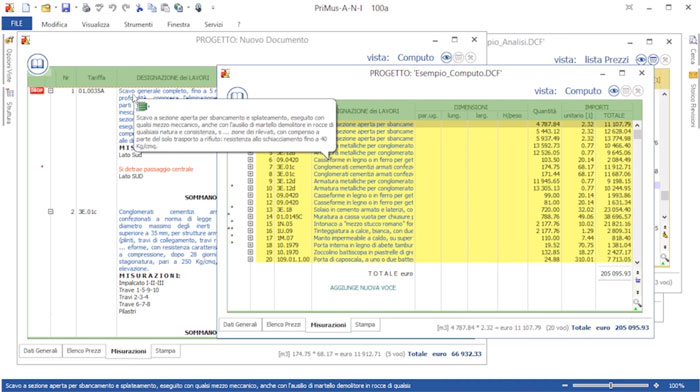Click the globe icon in quick toolbar
This screenshot has height=392, width=700.
point(179,8)
